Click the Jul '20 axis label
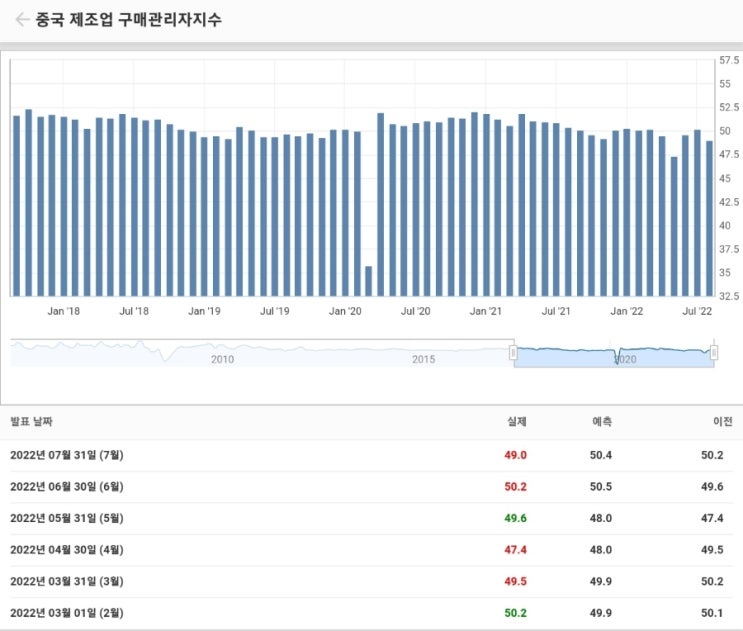Image resolution: width=743 pixels, height=631 pixels. 416,311
